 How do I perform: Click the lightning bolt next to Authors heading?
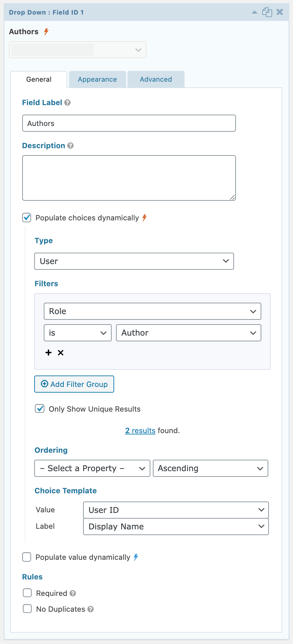[x=46, y=32]
